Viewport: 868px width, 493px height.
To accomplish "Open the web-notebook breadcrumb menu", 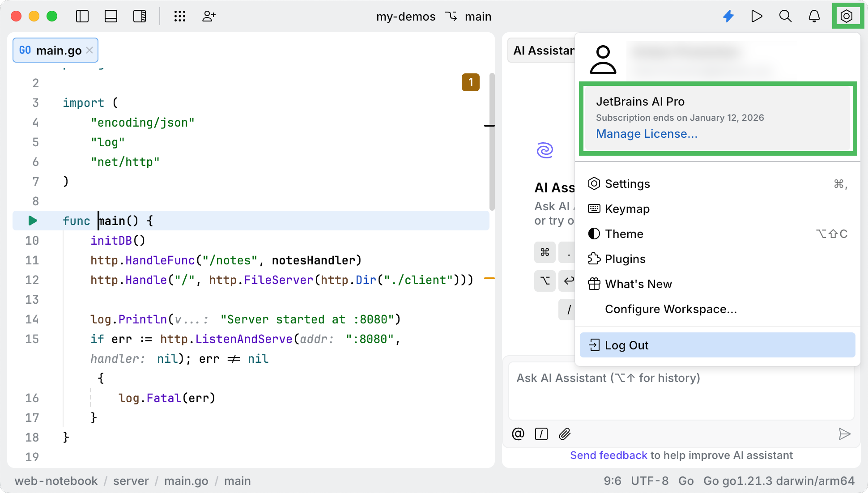I will [56, 481].
